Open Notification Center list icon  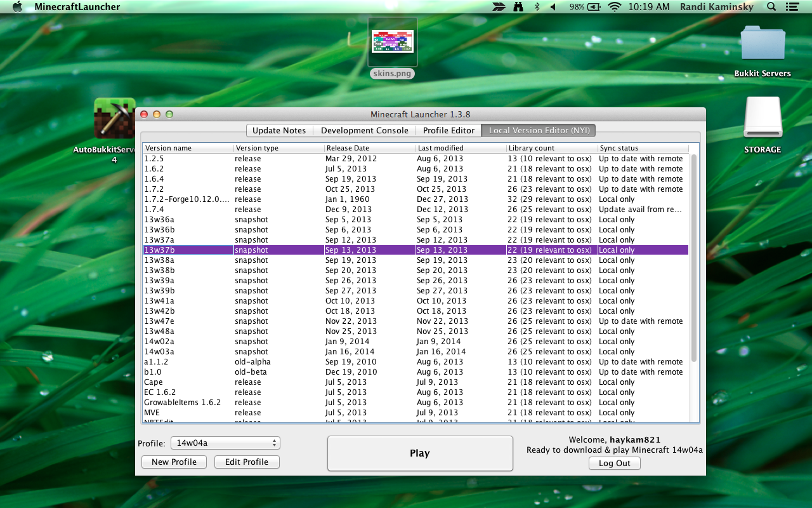tap(792, 7)
